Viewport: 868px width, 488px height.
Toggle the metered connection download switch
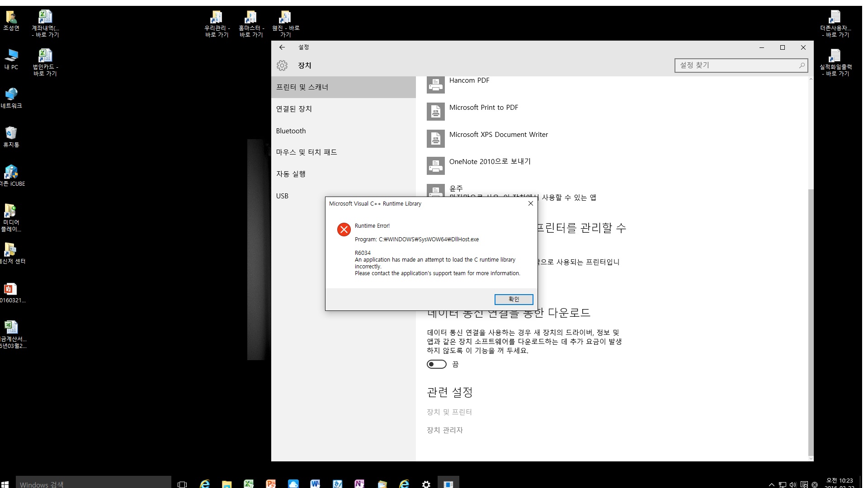click(436, 364)
